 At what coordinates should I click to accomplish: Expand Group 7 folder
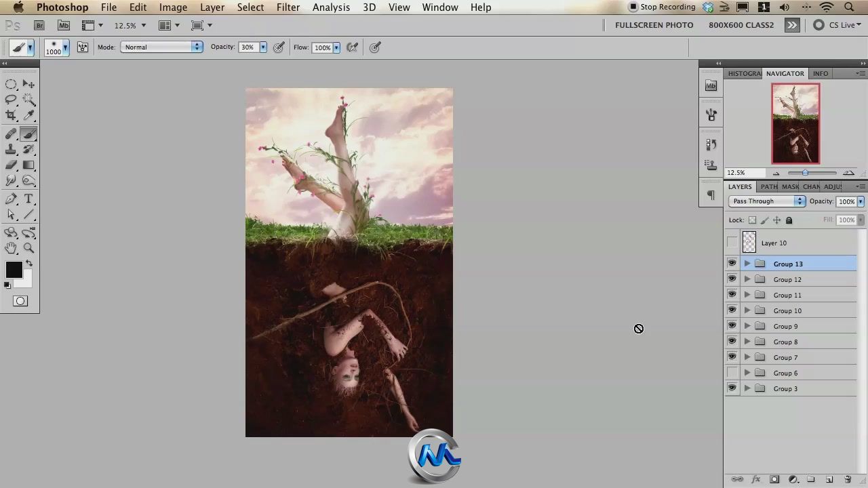click(x=747, y=357)
